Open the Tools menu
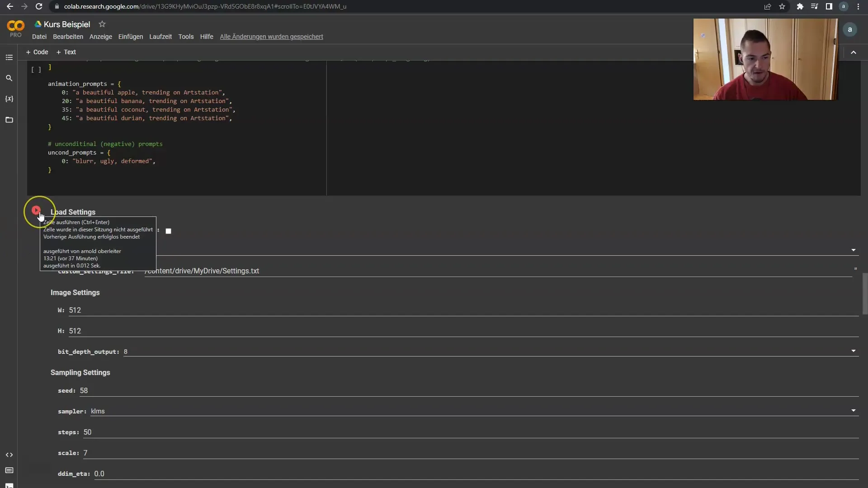 coord(186,37)
